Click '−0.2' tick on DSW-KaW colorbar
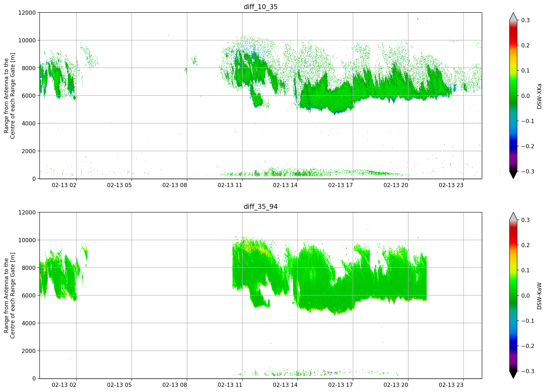 pos(528,346)
